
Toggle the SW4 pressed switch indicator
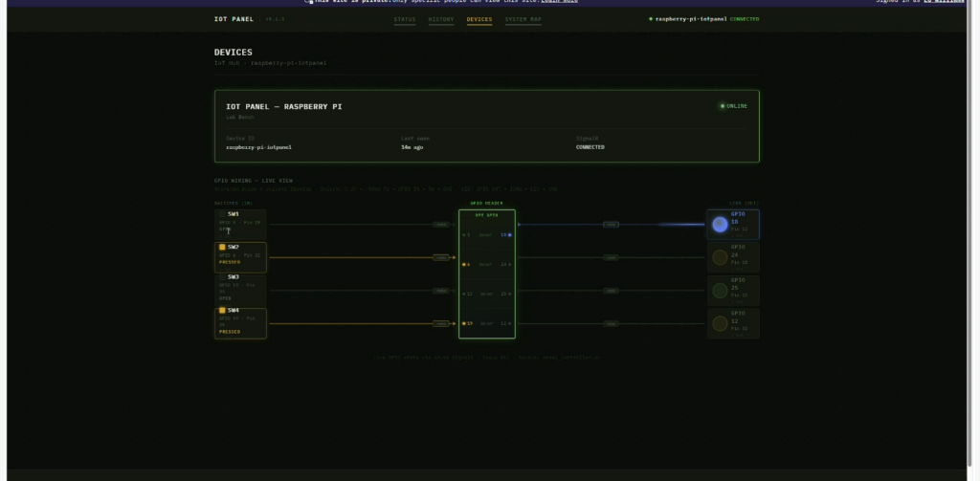pyautogui.click(x=222, y=311)
